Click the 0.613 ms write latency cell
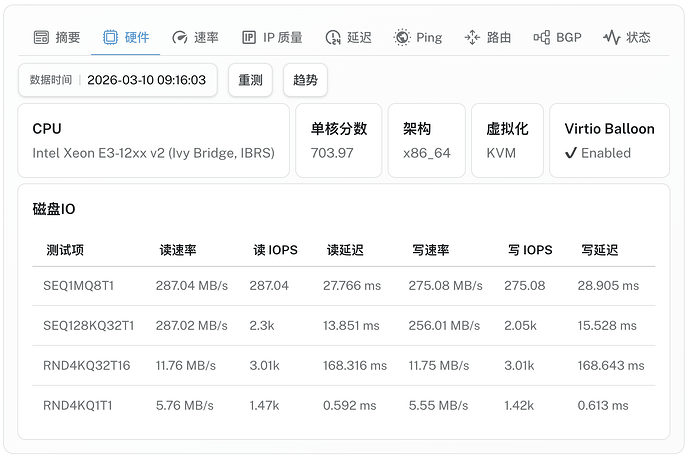The image size is (690, 459). [603, 405]
